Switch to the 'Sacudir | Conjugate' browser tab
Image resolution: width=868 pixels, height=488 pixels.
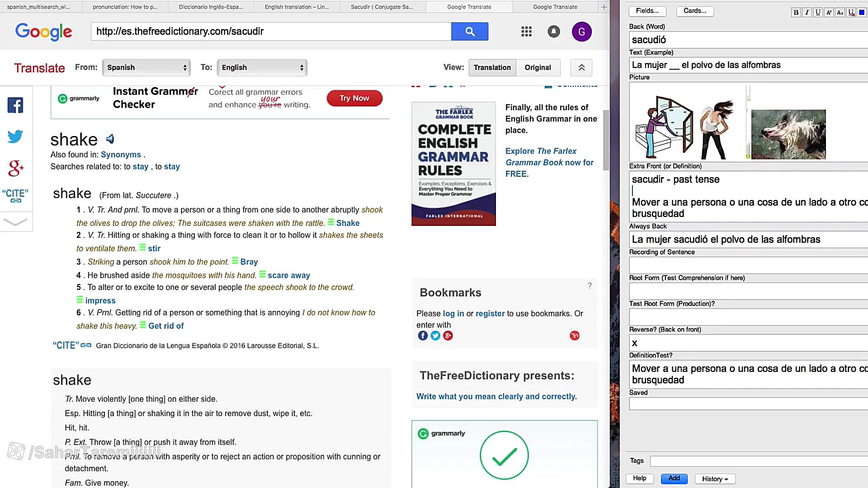(382, 7)
